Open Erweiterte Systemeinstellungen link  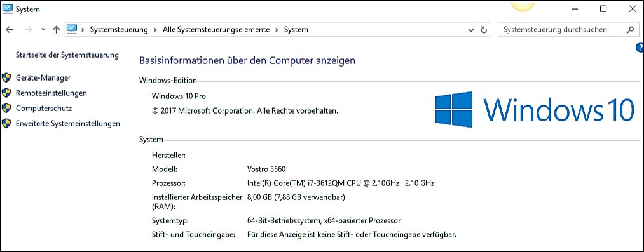(68, 123)
